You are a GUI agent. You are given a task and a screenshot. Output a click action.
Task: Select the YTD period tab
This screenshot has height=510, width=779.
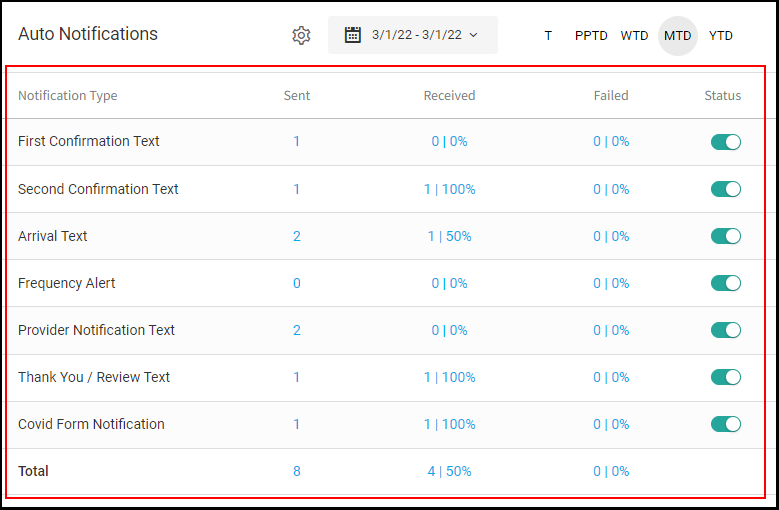point(721,36)
